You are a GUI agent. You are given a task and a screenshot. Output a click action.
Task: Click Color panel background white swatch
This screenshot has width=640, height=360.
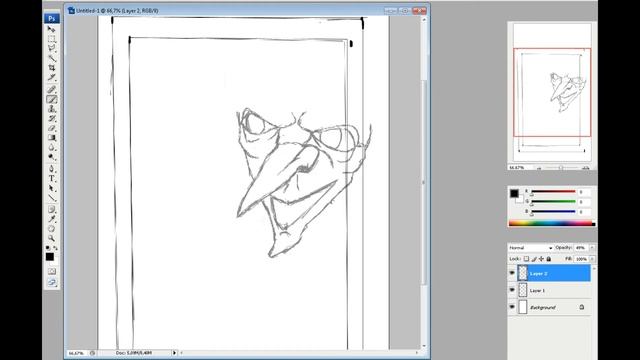click(520, 200)
